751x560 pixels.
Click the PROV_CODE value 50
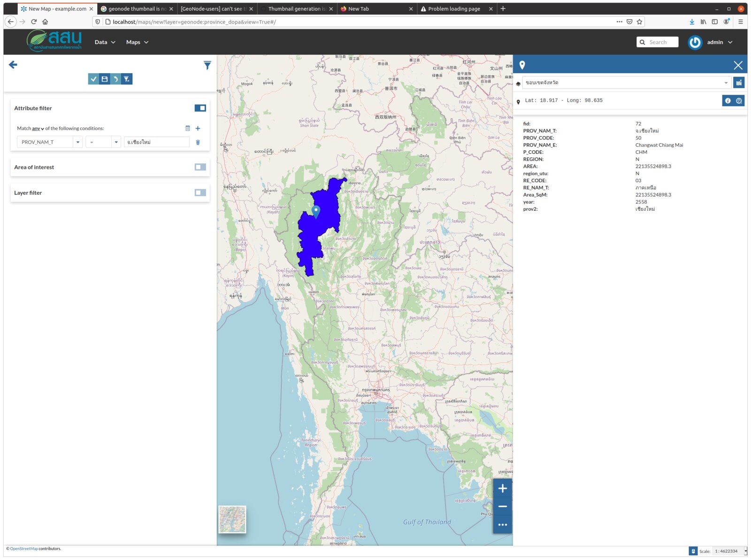(638, 138)
